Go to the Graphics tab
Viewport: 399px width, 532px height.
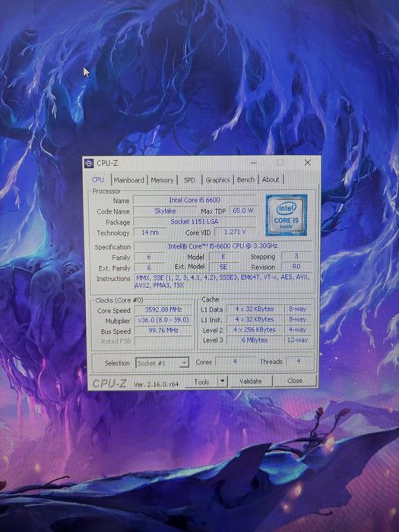(218, 180)
